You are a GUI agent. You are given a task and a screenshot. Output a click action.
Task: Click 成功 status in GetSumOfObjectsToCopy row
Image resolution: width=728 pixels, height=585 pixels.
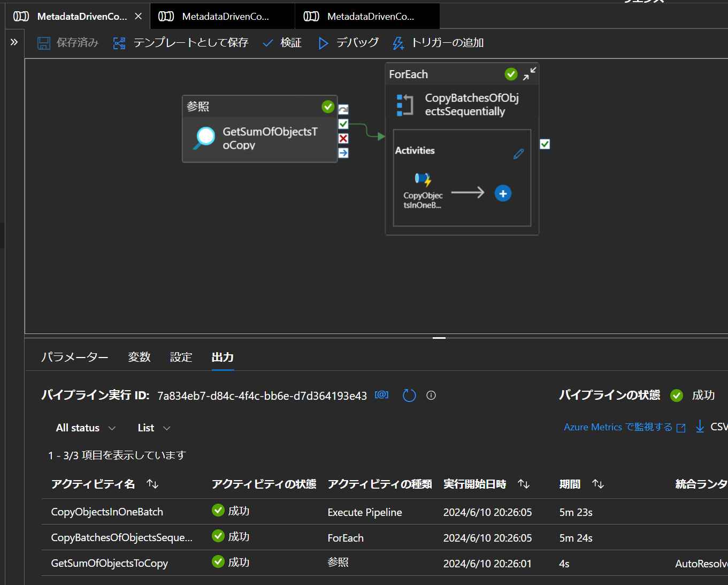pyautogui.click(x=231, y=563)
